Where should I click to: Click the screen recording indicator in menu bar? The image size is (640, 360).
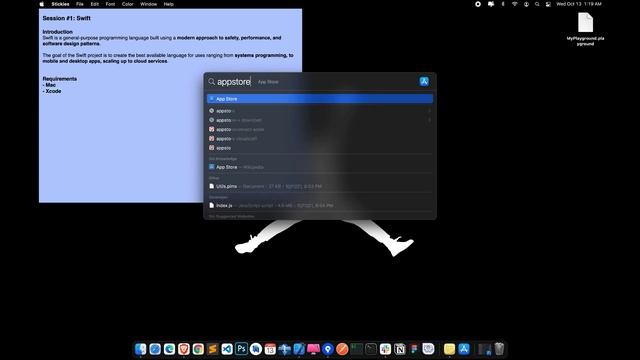coord(478,4)
